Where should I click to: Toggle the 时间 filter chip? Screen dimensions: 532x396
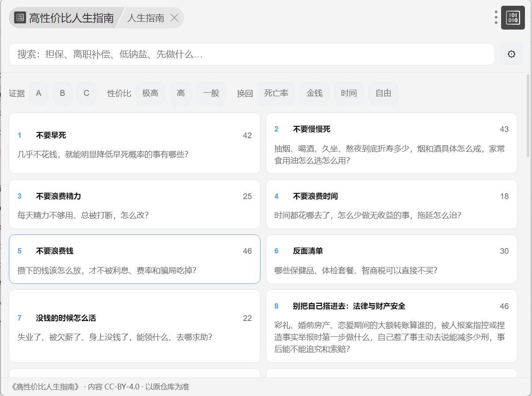[x=349, y=93]
